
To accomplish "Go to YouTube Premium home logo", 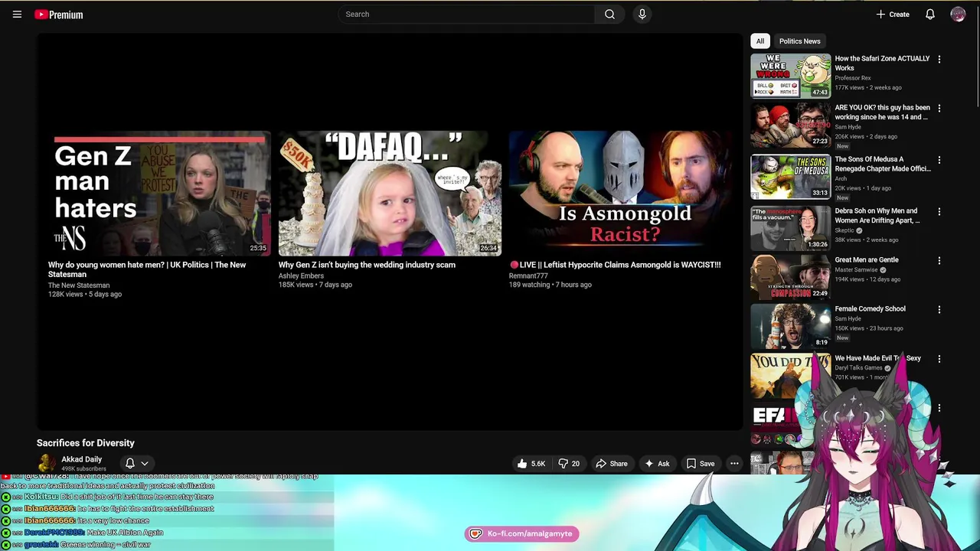I will pos(59,15).
